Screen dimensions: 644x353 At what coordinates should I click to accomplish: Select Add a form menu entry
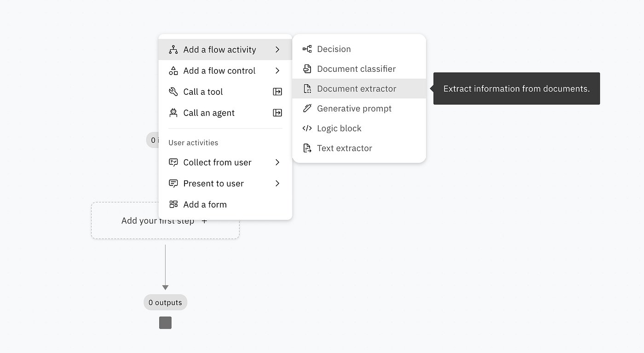pyautogui.click(x=225, y=204)
